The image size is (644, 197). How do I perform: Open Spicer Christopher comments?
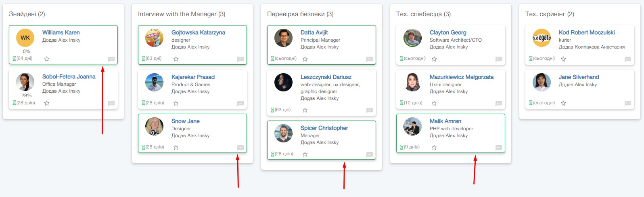370,155
